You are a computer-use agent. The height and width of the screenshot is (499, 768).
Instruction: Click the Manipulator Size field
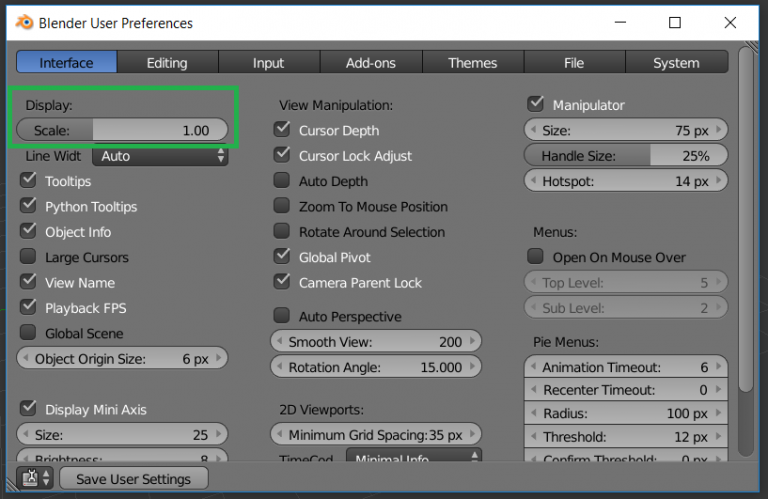click(626, 130)
